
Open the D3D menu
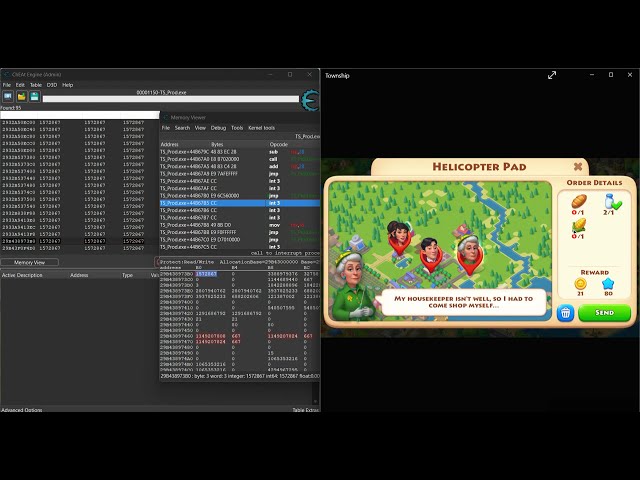point(52,85)
